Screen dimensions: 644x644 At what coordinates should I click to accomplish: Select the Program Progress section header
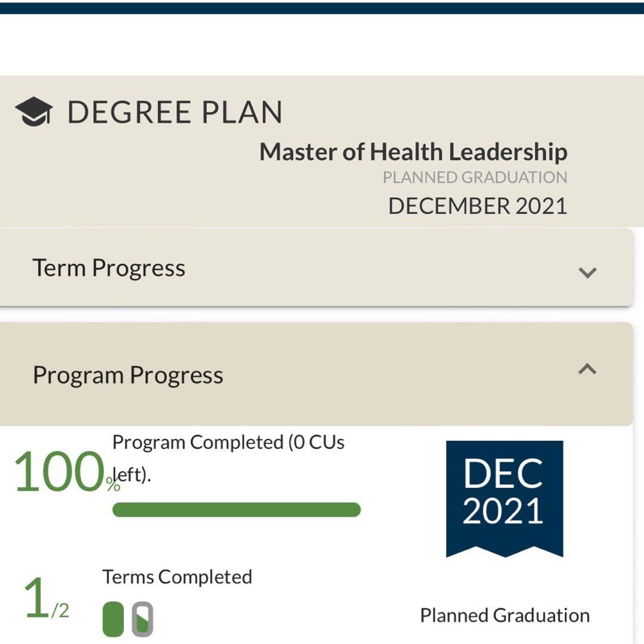coord(128,375)
